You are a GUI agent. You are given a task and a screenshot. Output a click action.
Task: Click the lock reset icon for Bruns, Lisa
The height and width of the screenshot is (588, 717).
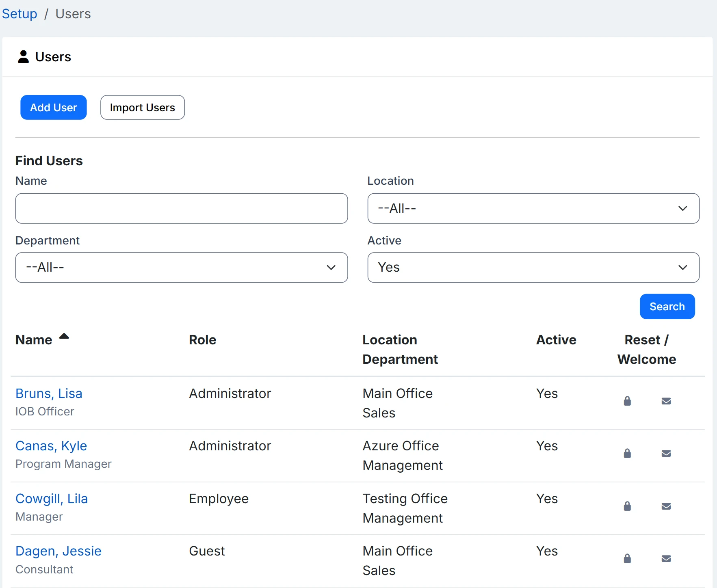(x=627, y=401)
